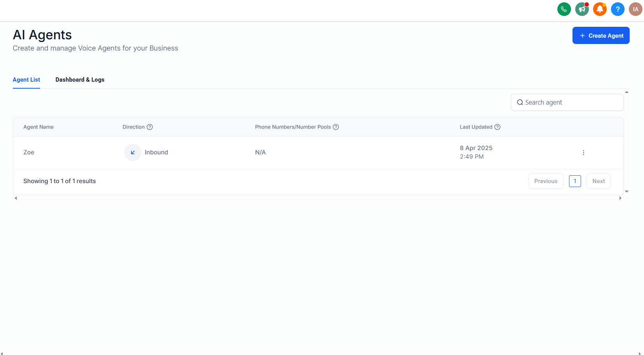The width and height of the screenshot is (644, 355).
Task: Click the Last Updated column header text
Action: pyautogui.click(x=476, y=127)
